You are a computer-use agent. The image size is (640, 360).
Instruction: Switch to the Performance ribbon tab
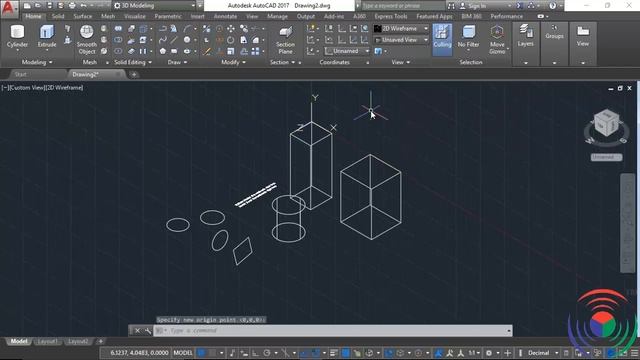pos(506,16)
